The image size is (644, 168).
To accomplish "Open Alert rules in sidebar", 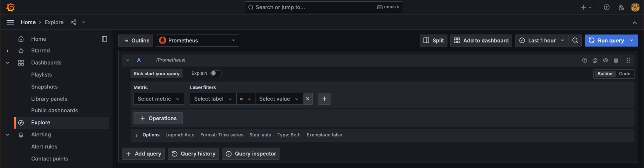I will pyautogui.click(x=44, y=146).
